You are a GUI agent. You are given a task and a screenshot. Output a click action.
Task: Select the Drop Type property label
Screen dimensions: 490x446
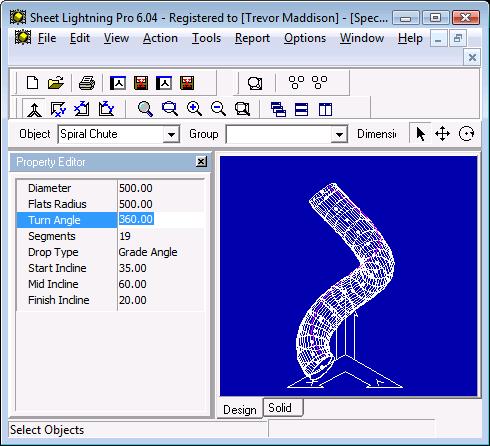53,252
